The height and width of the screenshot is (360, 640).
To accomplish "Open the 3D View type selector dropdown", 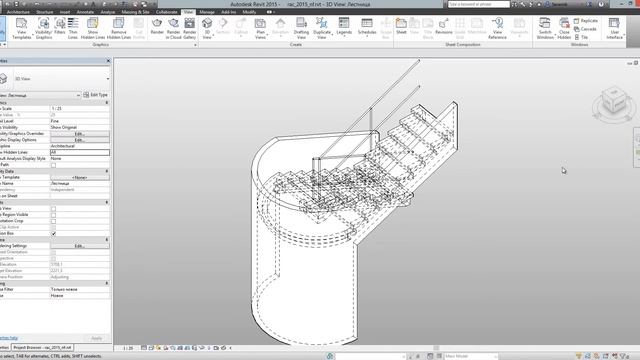I will click(x=108, y=79).
